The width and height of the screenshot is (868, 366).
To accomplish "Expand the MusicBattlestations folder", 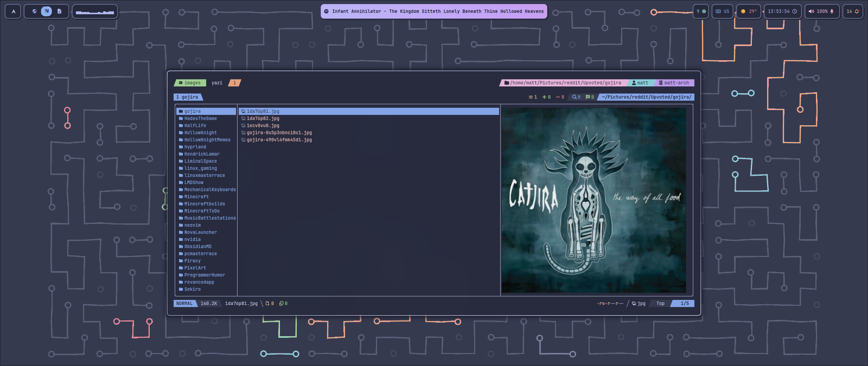I will (x=210, y=218).
